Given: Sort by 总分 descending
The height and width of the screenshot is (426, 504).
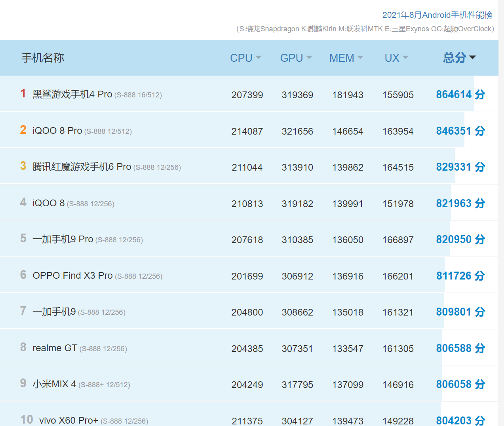Looking at the screenshot, I should [x=459, y=58].
